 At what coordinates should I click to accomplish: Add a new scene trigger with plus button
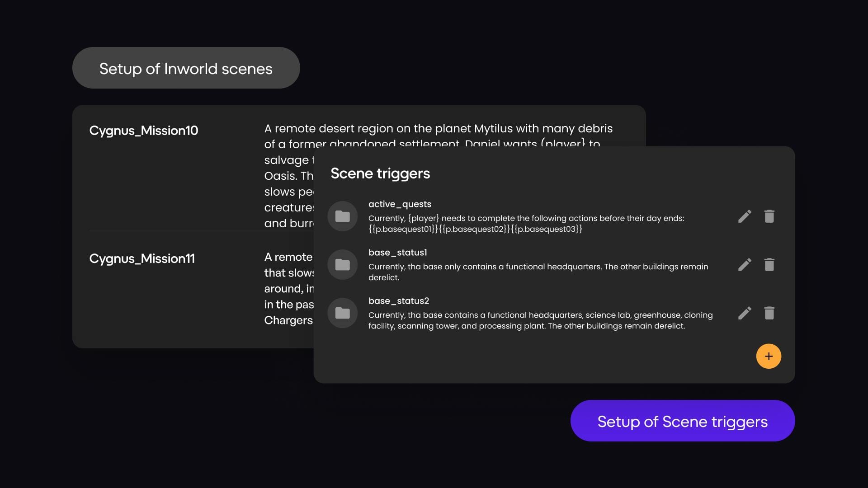[769, 357]
